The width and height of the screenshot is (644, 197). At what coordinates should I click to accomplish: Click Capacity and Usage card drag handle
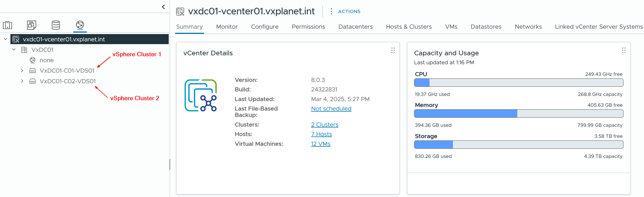click(624, 51)
